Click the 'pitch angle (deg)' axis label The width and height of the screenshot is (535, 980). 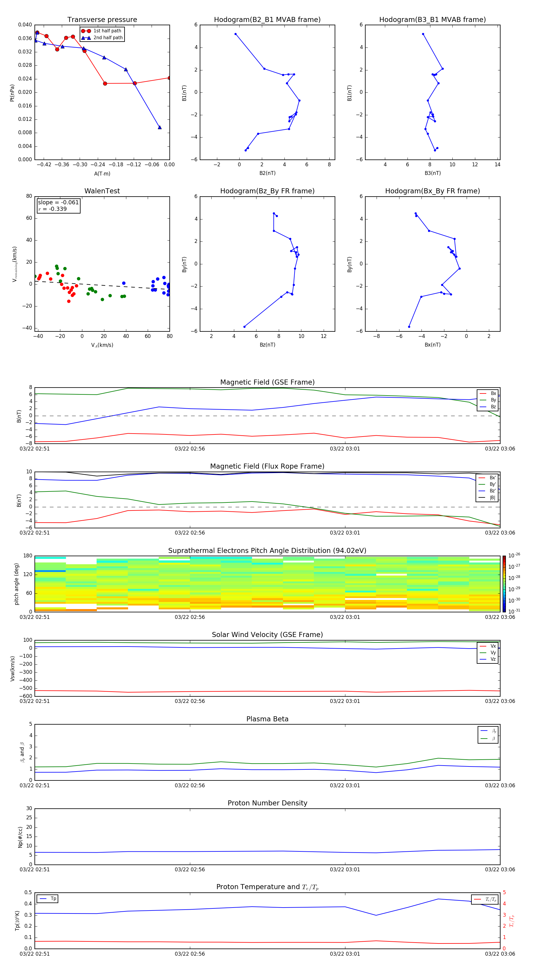point(16,584)
